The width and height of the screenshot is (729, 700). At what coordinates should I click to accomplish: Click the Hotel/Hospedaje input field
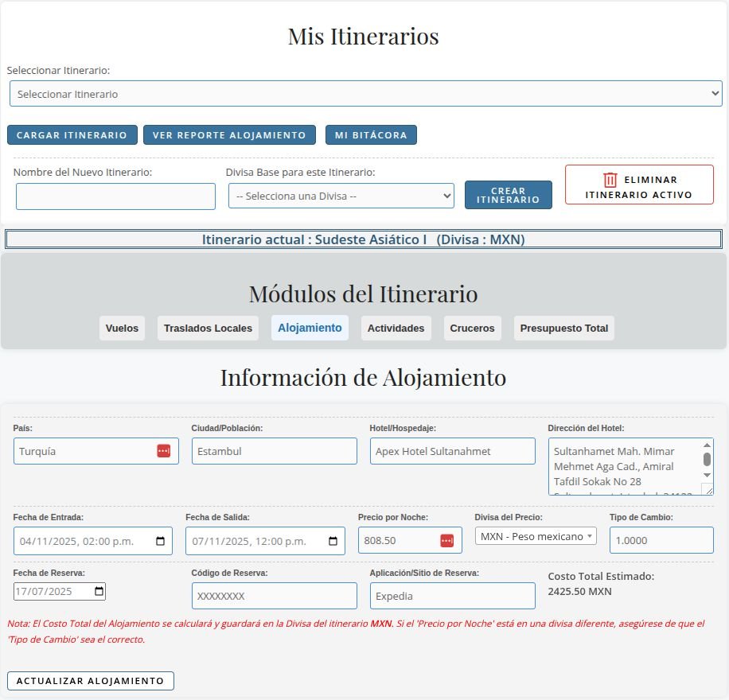pyautogui.click(x=452, y=451)
